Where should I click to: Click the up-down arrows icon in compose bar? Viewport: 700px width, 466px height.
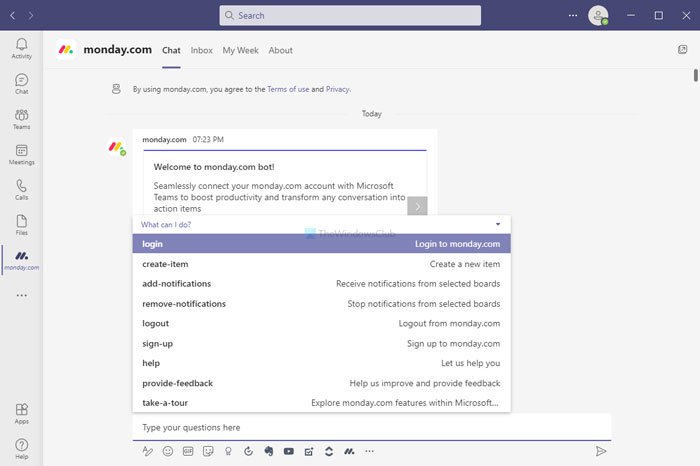coord(329,451)
